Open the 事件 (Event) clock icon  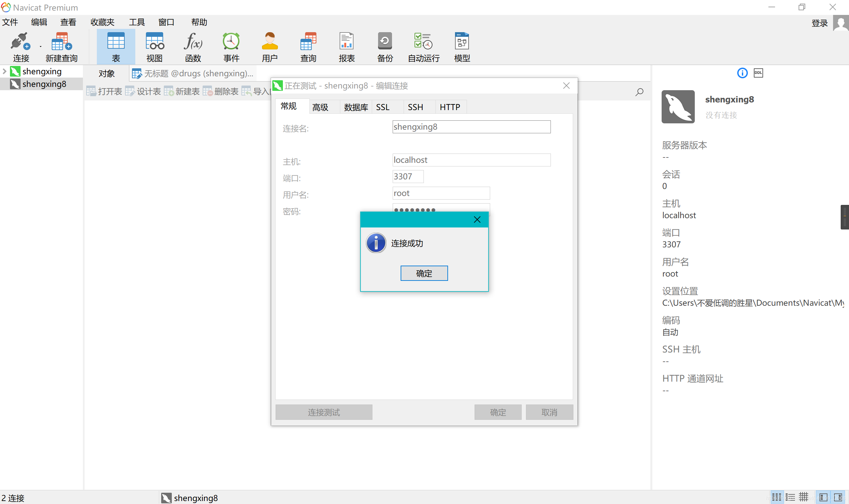pyautogui.click(x=231, y=47)
